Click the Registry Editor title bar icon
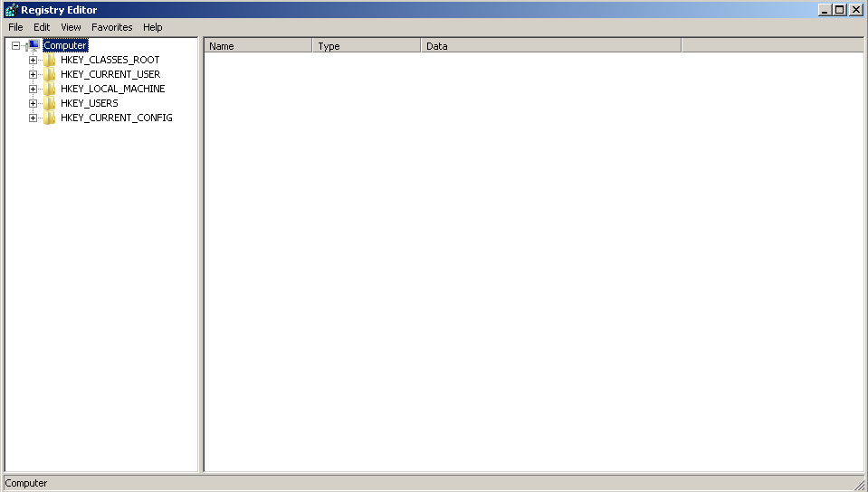Screen dimensions: 868x492 11,10
